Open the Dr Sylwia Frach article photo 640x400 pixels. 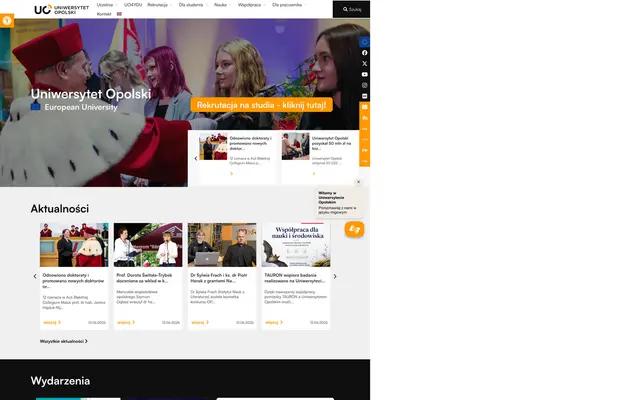pyautogui.click(x=222, y=245)
